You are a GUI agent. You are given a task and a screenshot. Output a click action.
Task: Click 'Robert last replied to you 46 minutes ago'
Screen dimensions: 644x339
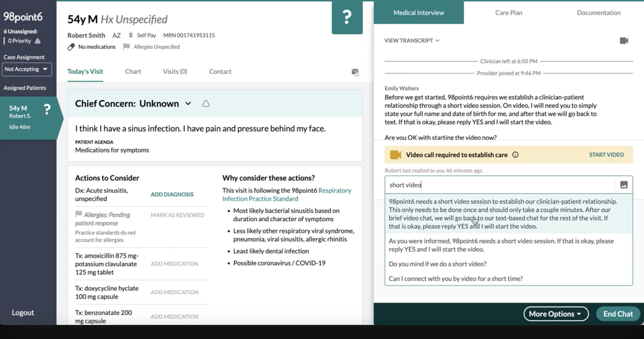433,170
